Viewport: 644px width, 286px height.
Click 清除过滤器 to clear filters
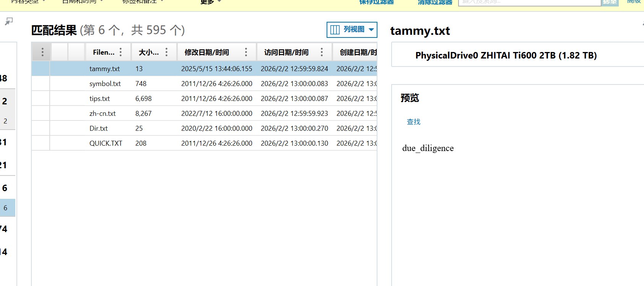(x=435, y=2)
